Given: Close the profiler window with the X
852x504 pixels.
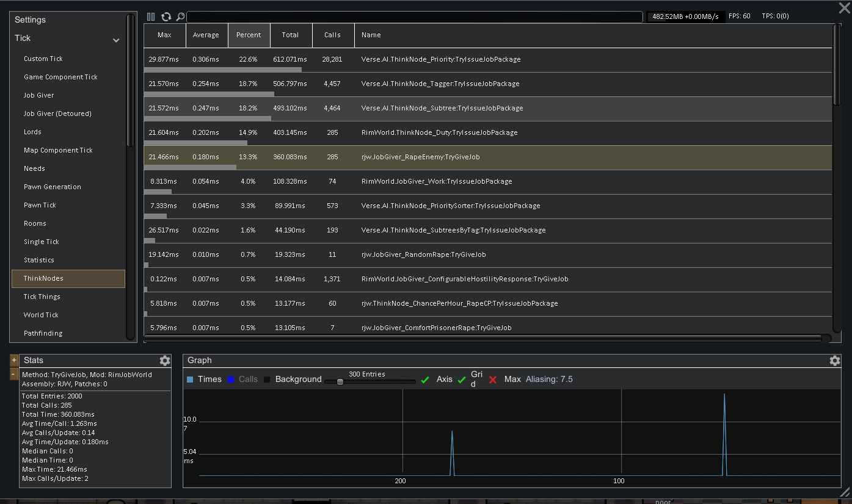Looking at the screenshot, I should click(844, 8).
